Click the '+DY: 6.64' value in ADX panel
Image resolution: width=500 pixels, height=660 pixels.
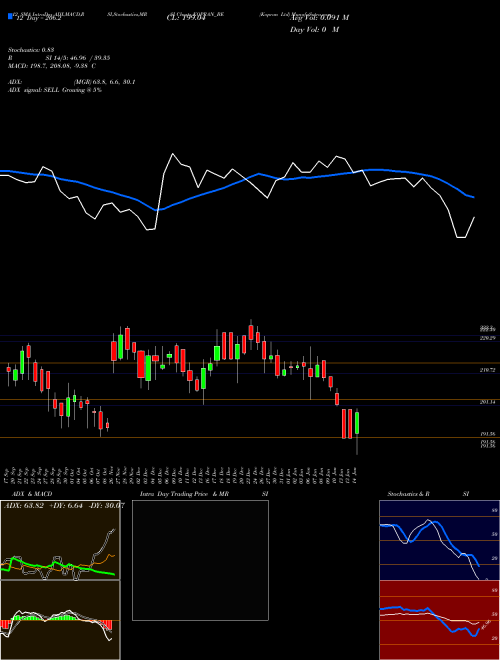(66, 505)
